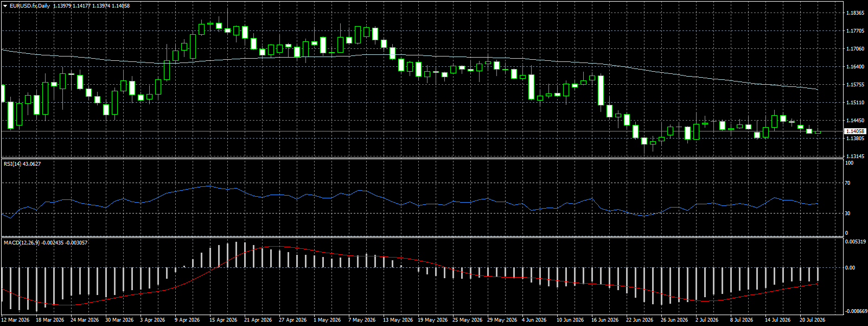Screen dimensions: 868x326
Task: Click the RSI 30 level label
Action: pos(848,214)
